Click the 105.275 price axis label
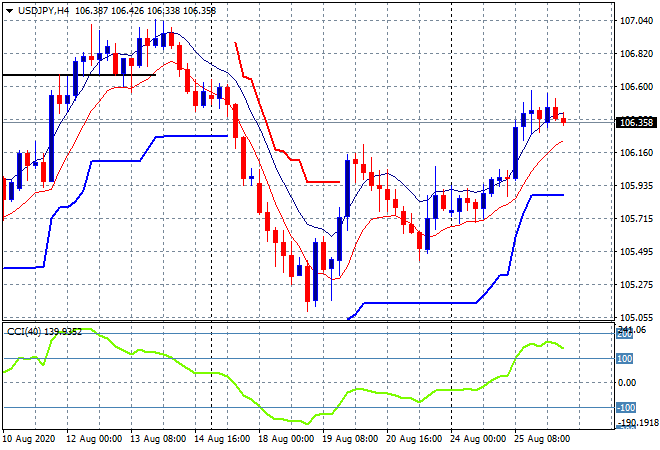660x450 pixels. [636, 285]
